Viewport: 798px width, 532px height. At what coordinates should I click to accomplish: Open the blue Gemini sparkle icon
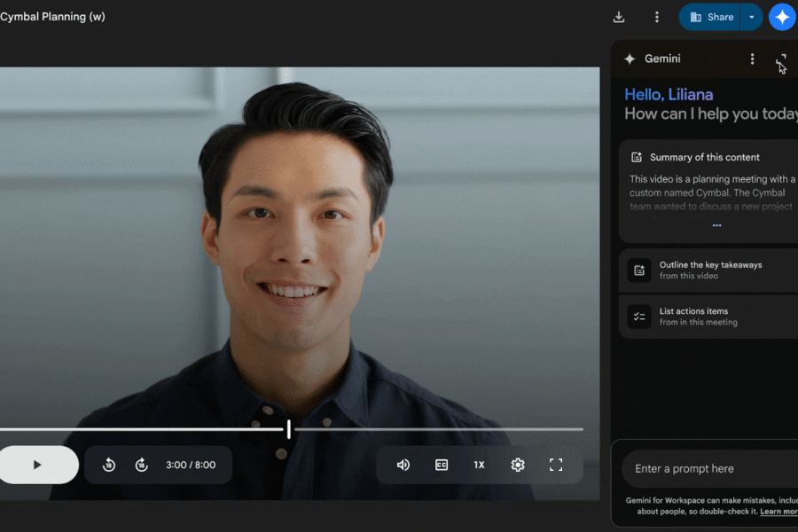[x=781, y=16]
